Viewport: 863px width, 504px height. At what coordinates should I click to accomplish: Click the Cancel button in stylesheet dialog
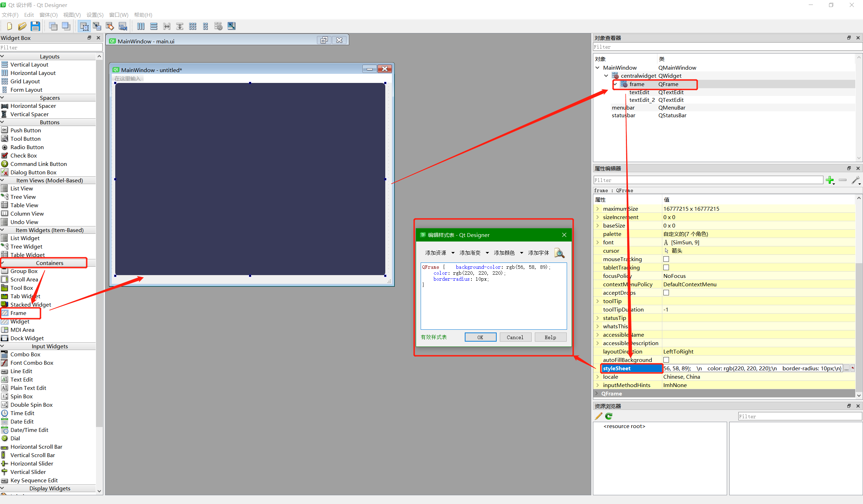515,337
